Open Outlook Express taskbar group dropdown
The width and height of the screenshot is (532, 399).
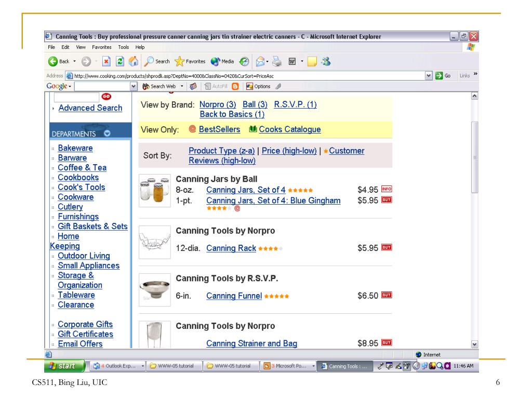(x=142, y=366)
